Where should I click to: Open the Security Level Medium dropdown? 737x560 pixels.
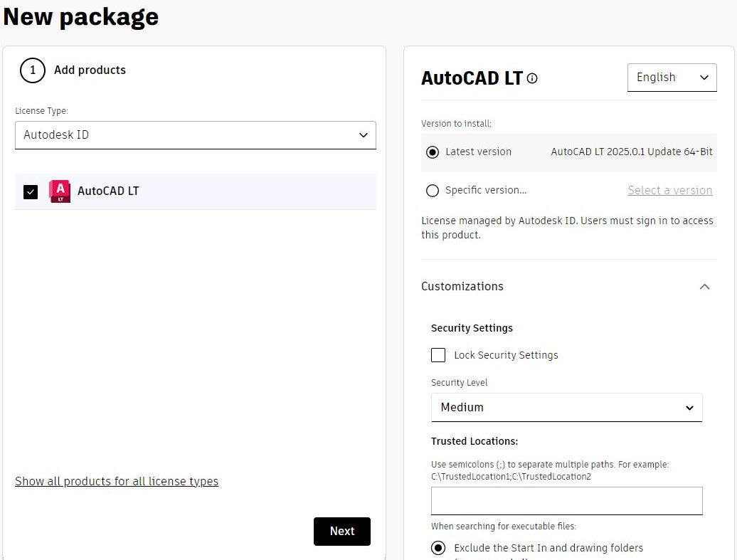point(566,408)
